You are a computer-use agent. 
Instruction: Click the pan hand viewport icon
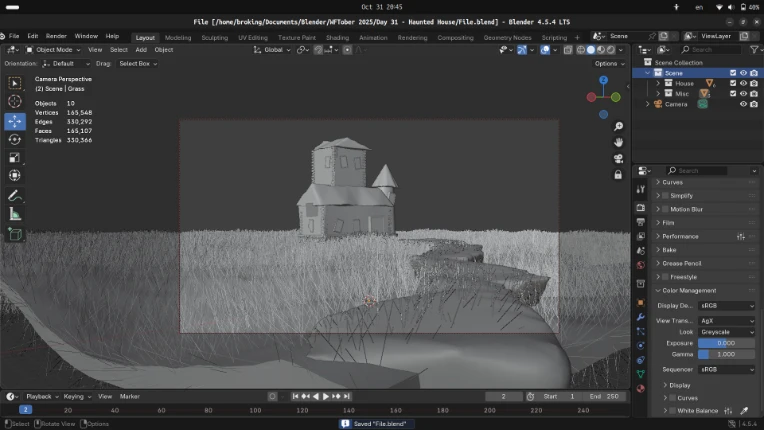(618, 143)
